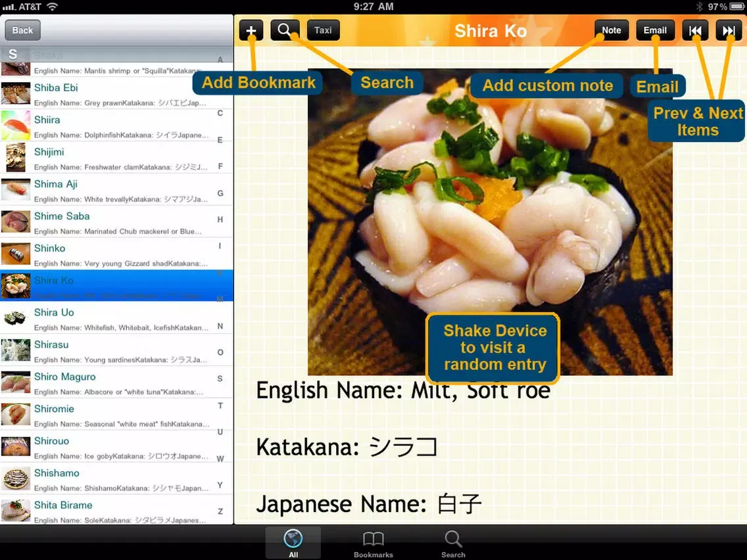Screen dimensions: 747x560
Task: Open the Search tab at bottom
Action: tap(453, 543)
